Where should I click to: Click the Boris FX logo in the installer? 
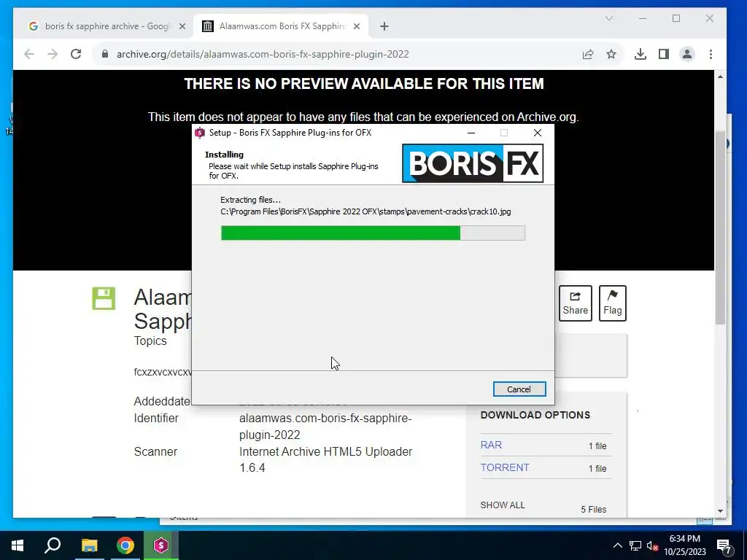[x=473, y=163]
